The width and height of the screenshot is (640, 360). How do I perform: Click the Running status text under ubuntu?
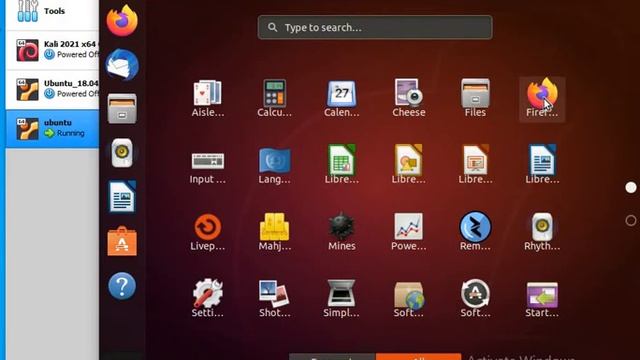click(71, 133)
